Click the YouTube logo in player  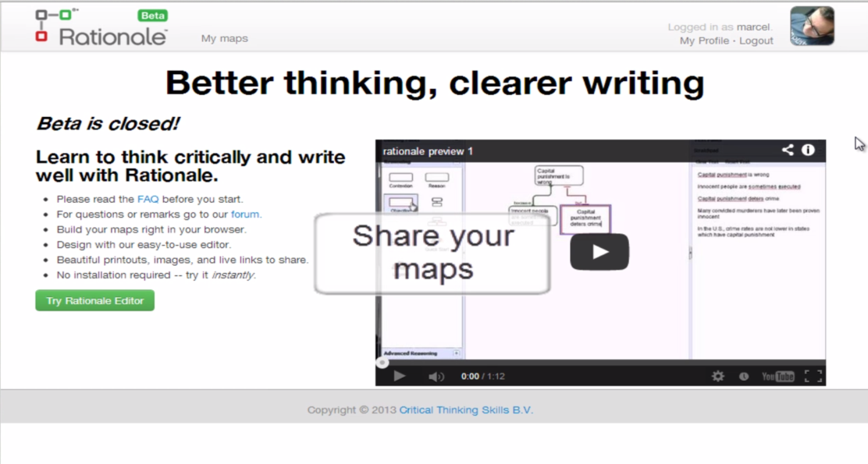coord(777,377)
